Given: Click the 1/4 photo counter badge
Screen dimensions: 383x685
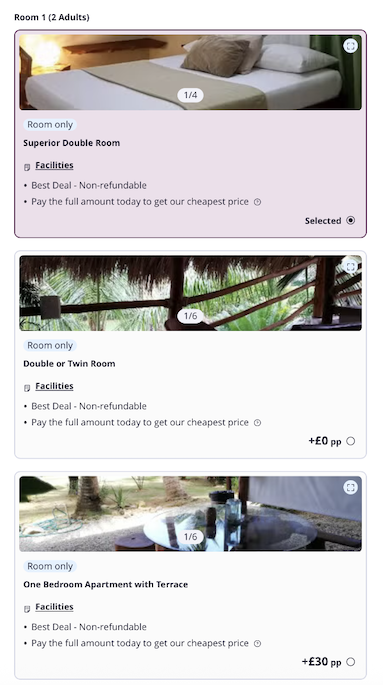Looking at the screenshot, I should pyautogui.click(x=190, y=95).
